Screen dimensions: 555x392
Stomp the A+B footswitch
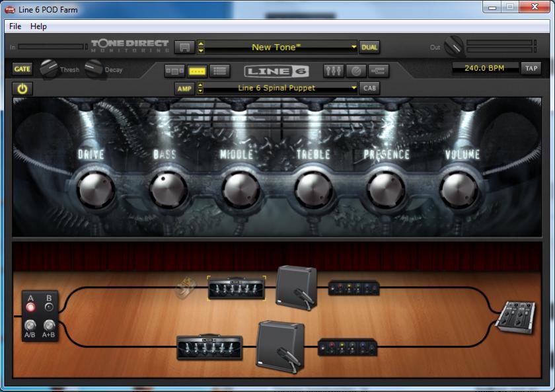point(49,325)
